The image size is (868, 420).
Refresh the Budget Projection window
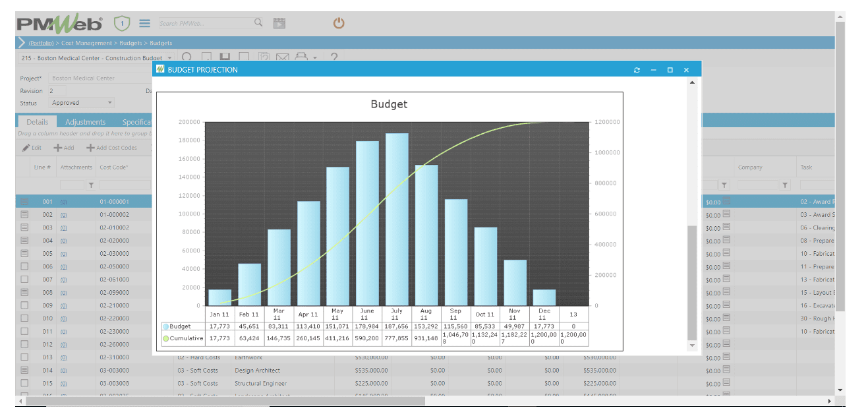[637, 70]
